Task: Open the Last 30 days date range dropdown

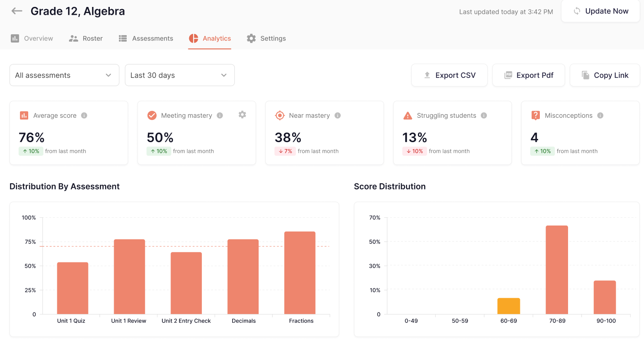Action: tap(180, 75)
